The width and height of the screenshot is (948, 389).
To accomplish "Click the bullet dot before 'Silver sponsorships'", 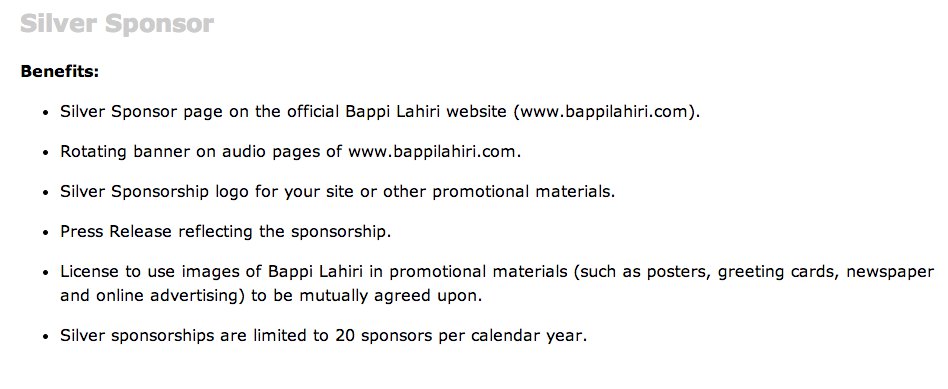I will coord(45,337).
